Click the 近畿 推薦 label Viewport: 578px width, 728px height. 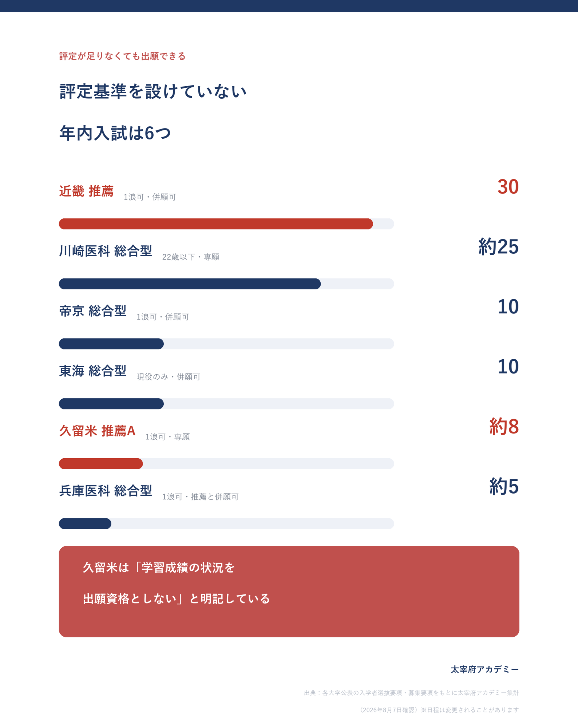(86, 191)
